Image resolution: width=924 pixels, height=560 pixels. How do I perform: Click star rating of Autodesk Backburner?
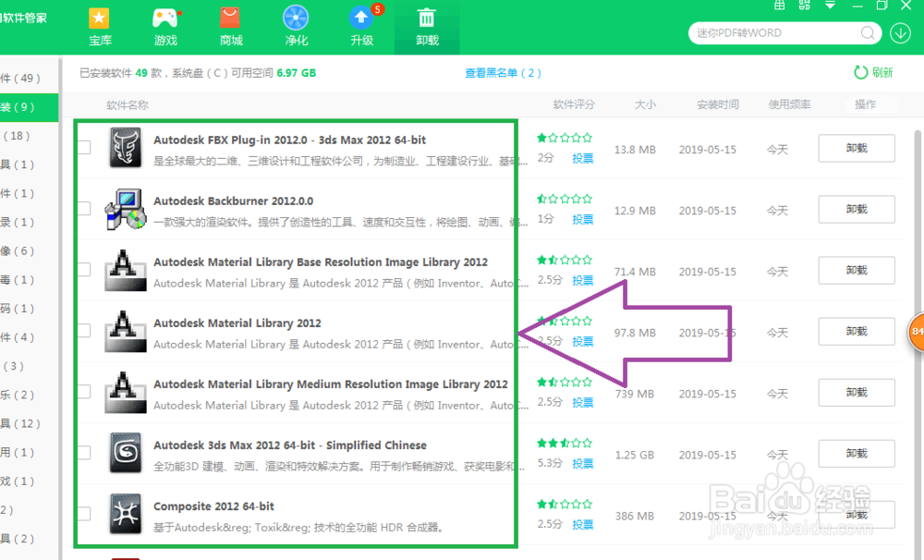point(565,200)
